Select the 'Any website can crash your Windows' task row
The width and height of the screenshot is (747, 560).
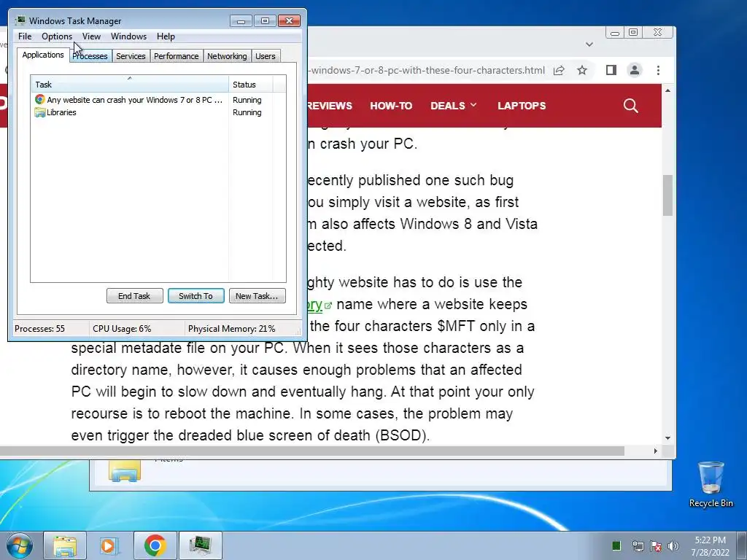128,100
